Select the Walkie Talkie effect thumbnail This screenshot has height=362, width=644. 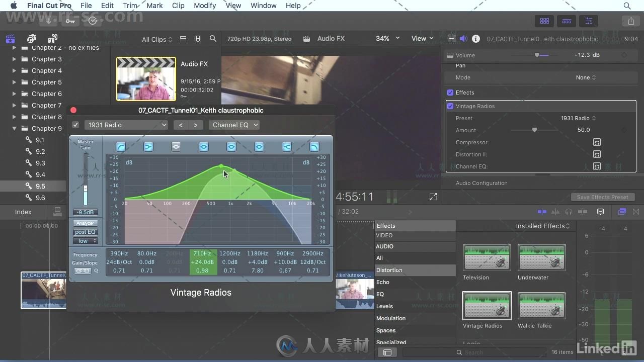[x=541, y=306]
